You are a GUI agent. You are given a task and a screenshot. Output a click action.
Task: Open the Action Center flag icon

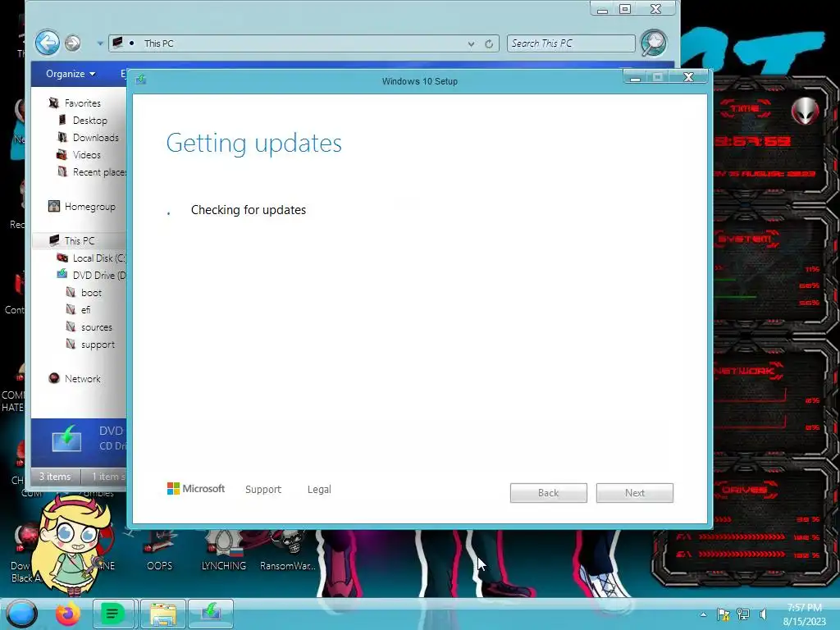pos(724,614)
